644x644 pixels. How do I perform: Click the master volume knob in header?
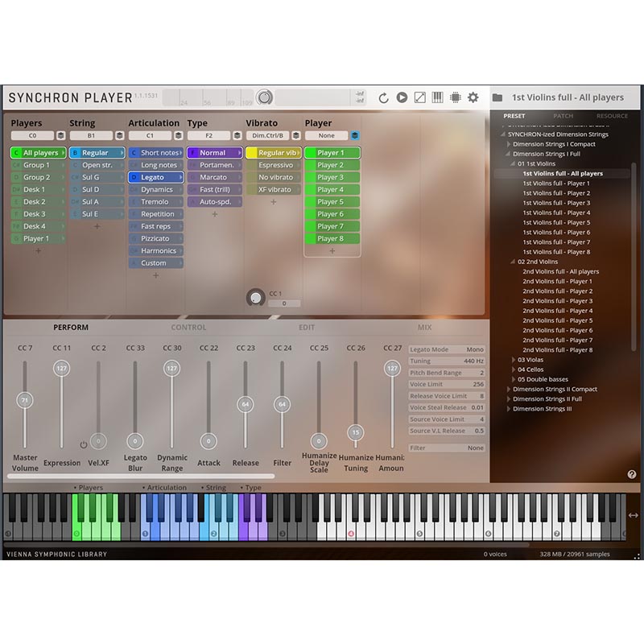(x=264, y=97)
